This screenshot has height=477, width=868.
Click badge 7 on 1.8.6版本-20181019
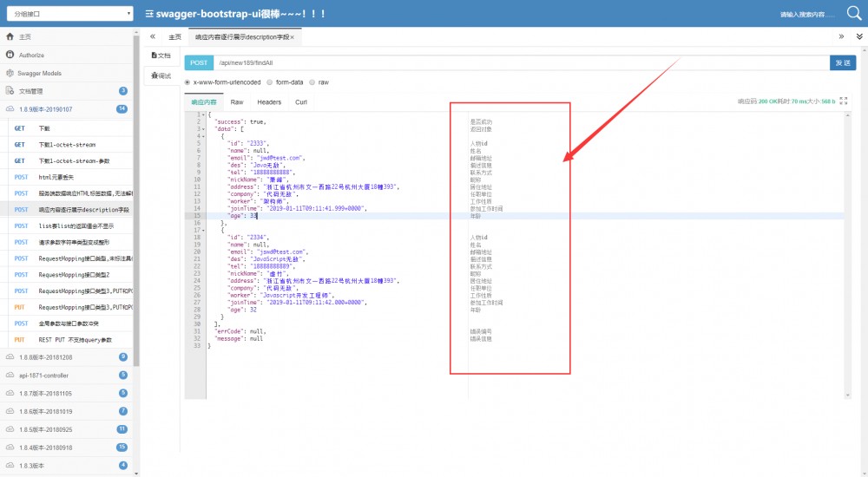(x=123, y=411)
